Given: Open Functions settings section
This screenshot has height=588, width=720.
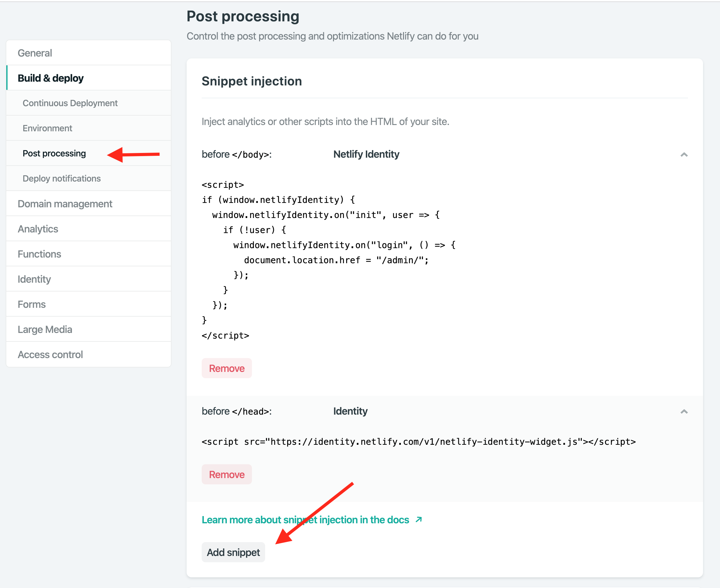Looking at the screenshot, I should click(88, 254).
